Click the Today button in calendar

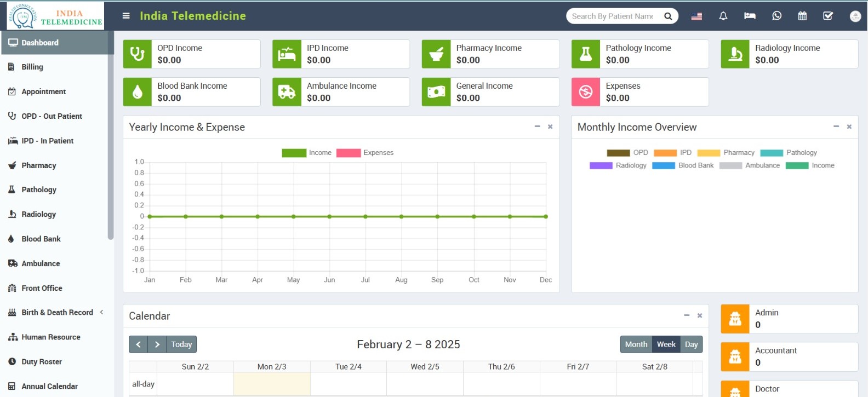tap(181, 344)
